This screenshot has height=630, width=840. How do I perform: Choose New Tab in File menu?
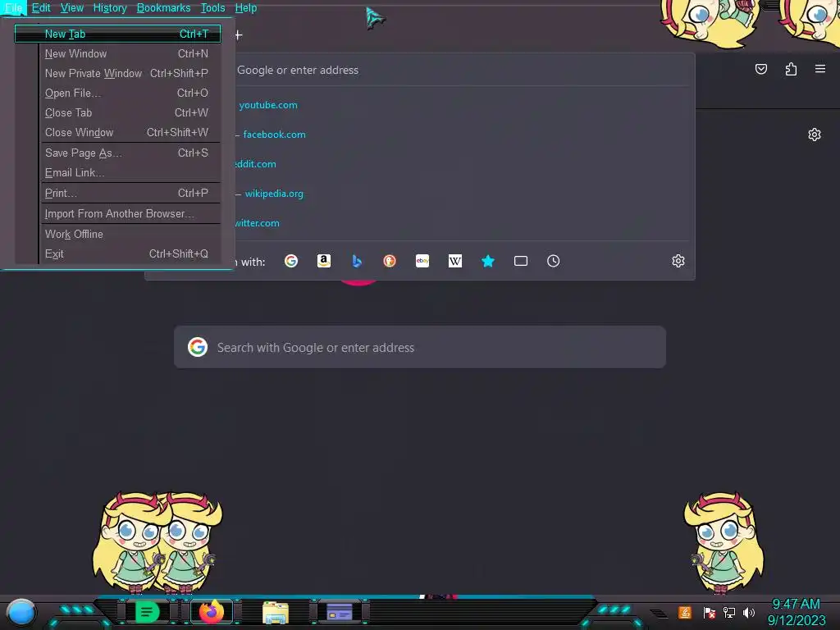point(117,34)
